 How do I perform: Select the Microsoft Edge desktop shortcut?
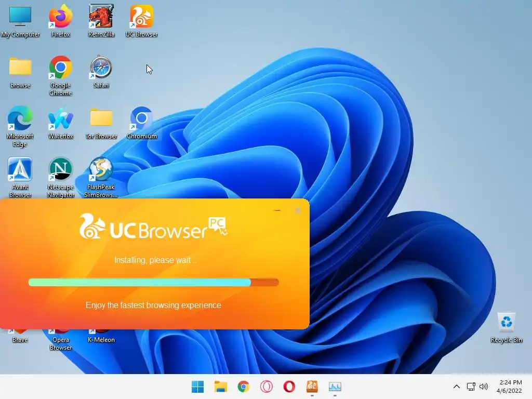(x=20, y=127)
